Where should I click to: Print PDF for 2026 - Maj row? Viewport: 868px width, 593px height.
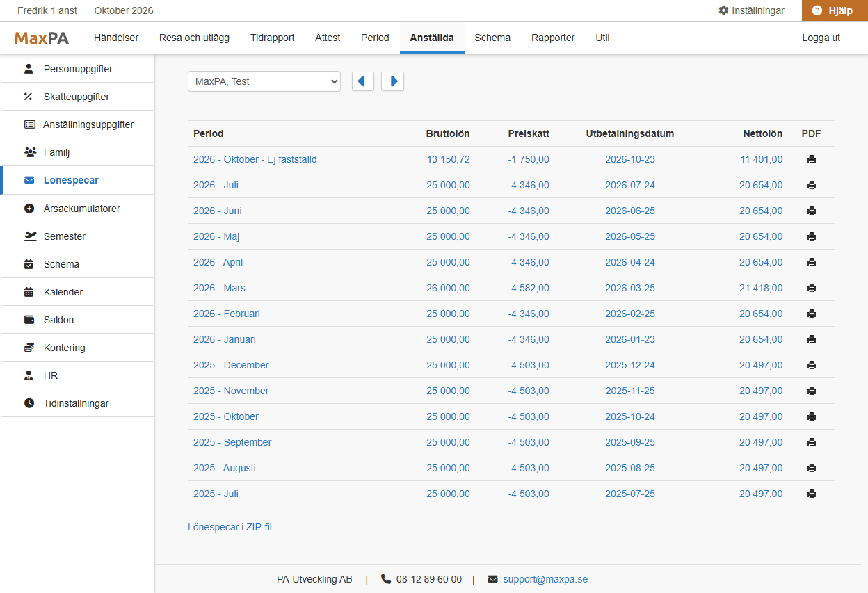pyautogui.click(x=811, y=236)
